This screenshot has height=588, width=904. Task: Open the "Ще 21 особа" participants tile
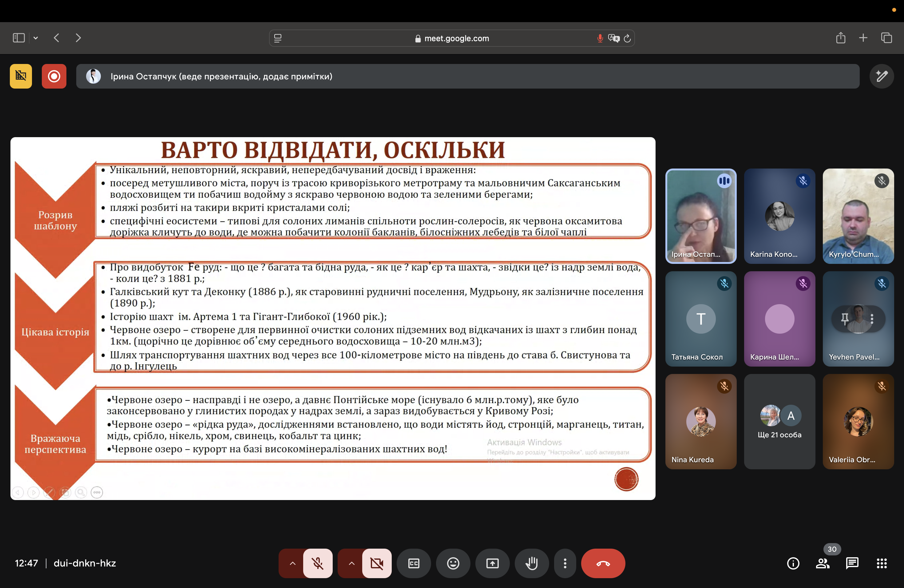(x=779, y=422)
